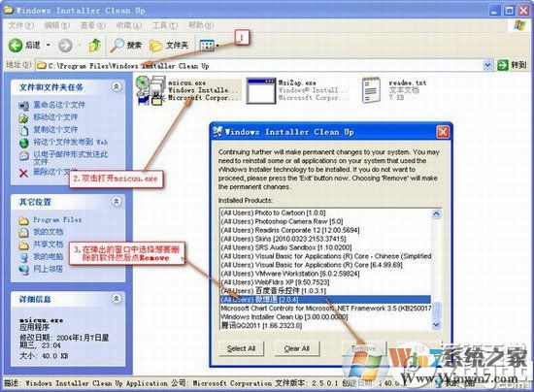Screen dimensions: 534x392
Task: Open the Tools menu
Action: pos(165,25)
